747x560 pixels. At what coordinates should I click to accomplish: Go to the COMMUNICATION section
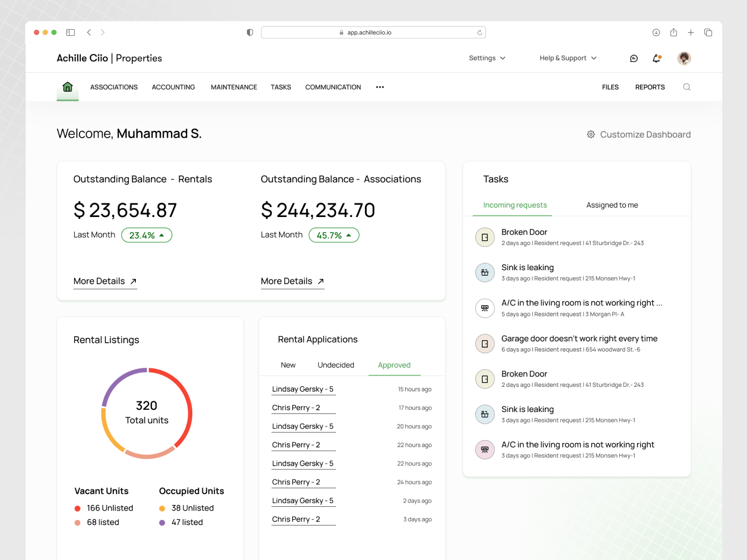(x=333, y=87)
